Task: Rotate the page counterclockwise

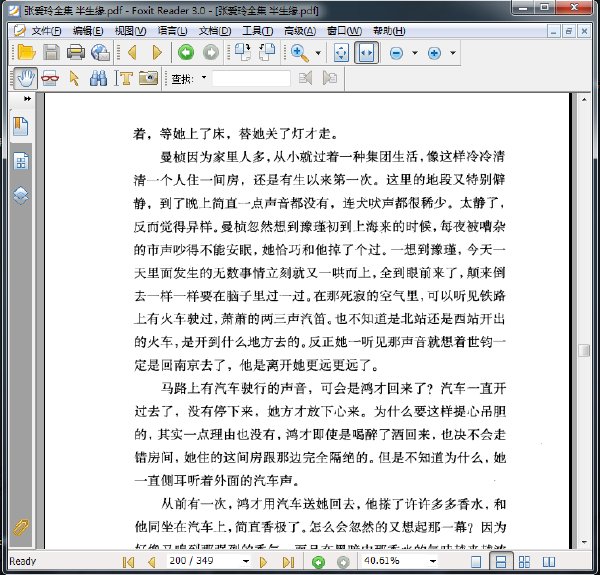Action: pos(267,52)
